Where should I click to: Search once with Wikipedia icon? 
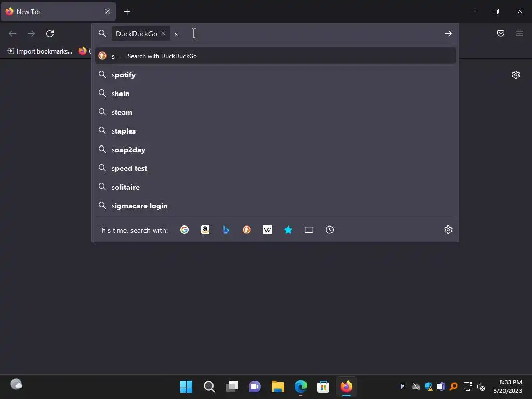tap(268, 230)
